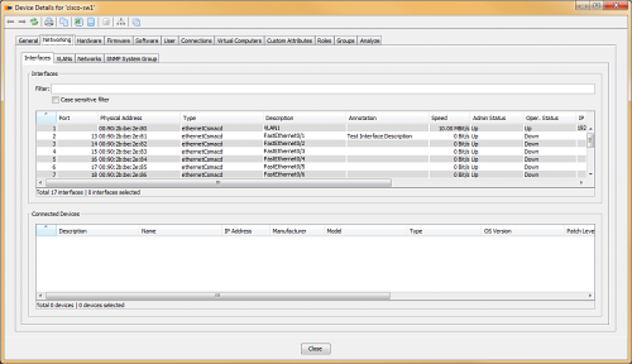Open the SNMP System Group sub-tab
The width and height of the screenshot is (632, 364).
tap(132, 58)
